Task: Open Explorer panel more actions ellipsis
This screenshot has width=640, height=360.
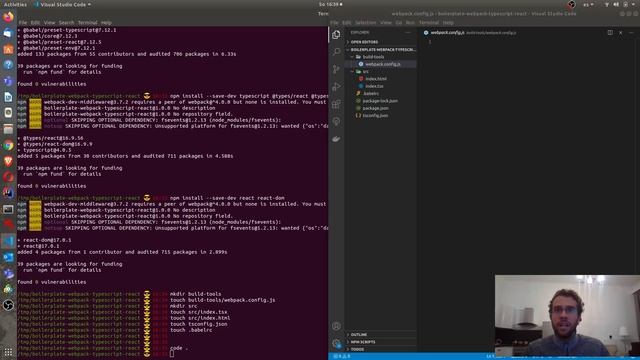Action: [408, 32]
